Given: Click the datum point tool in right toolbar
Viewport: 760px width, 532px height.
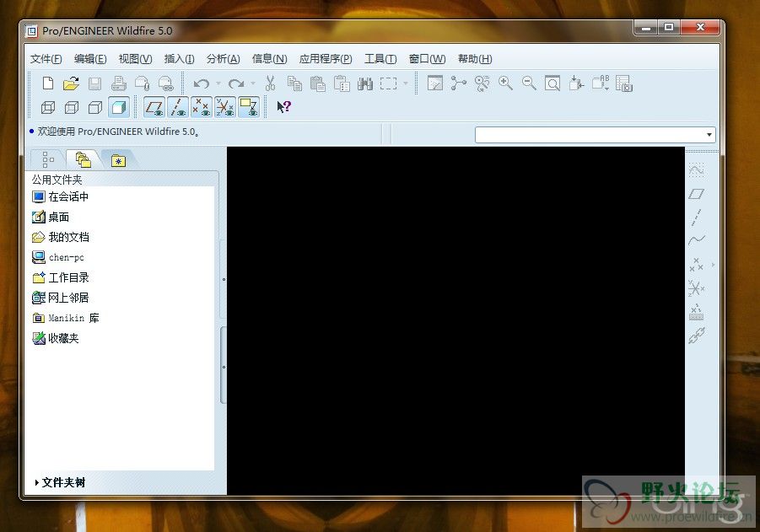Looking at the screenshot, I should coord(696,265).
